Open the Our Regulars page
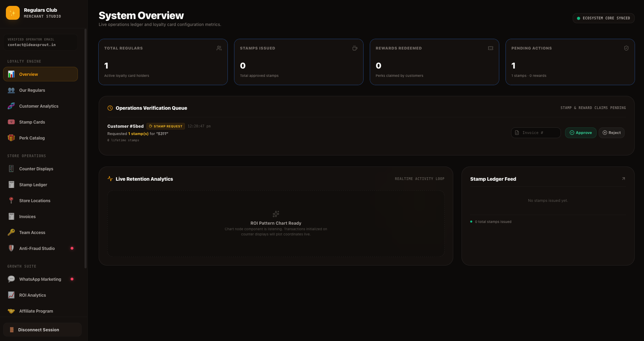This screenshot has width=644, height=341. coord(41,90)
